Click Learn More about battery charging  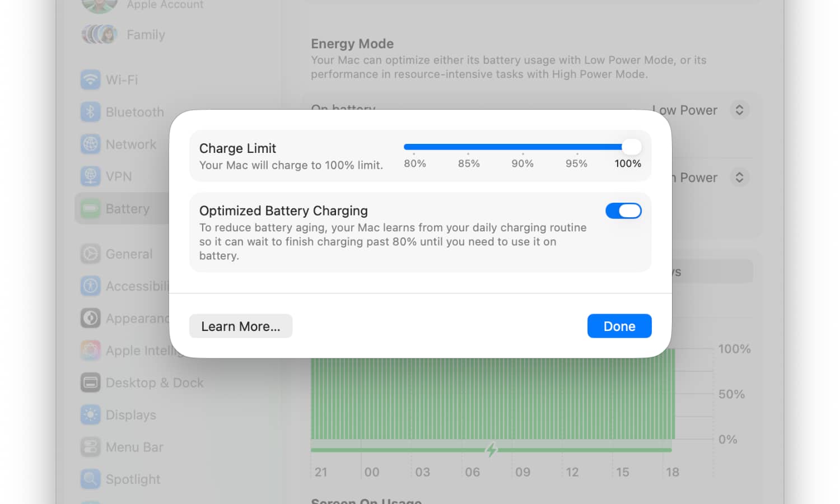[240, 326]
